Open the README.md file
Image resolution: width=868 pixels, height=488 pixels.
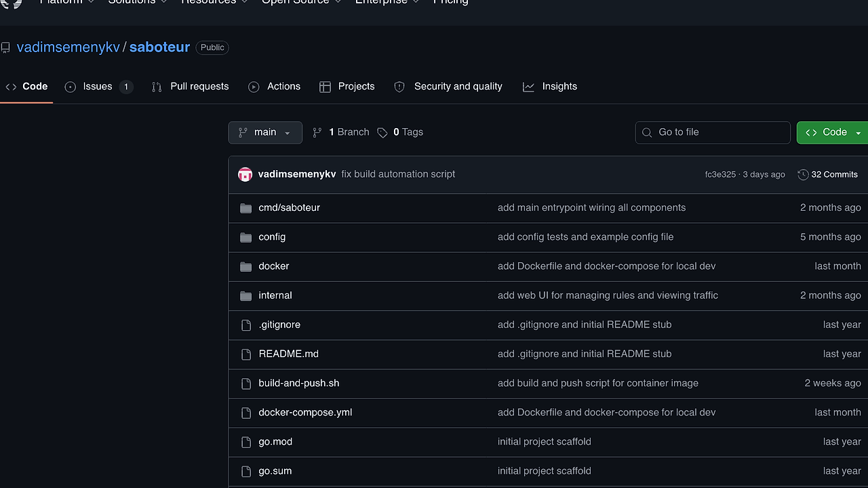[288, 353]
